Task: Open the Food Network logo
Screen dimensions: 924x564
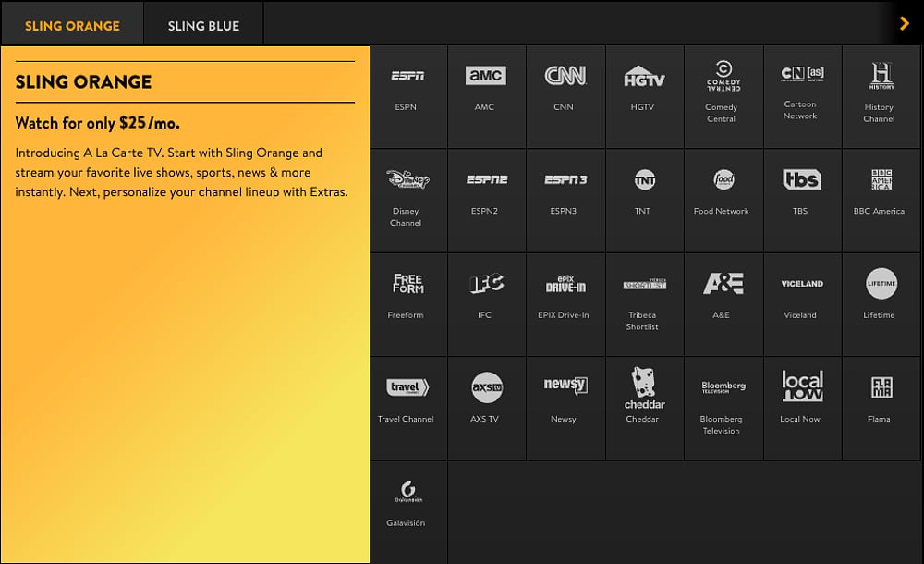Action: [723, 179]
